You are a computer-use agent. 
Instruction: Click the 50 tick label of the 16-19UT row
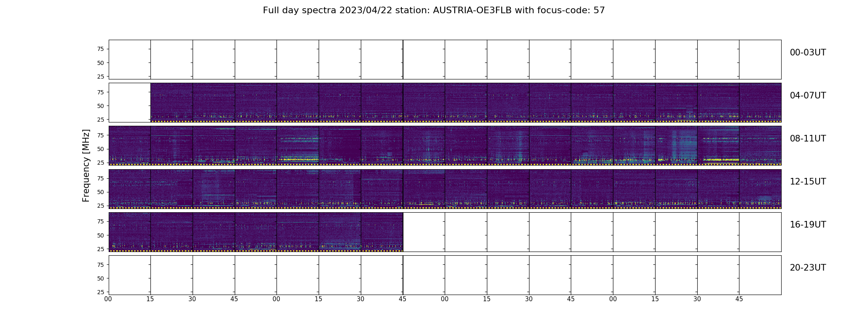100,235
